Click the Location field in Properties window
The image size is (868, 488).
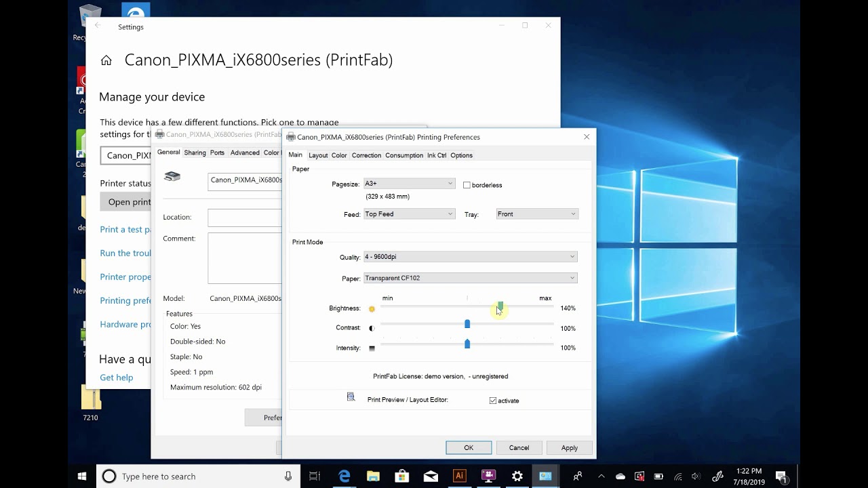[x=245, y=217]
